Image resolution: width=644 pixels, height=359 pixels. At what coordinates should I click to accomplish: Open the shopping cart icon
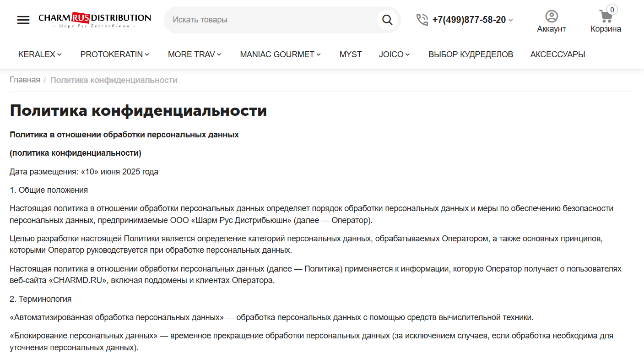pyautogui.click(x=606, y=17)
